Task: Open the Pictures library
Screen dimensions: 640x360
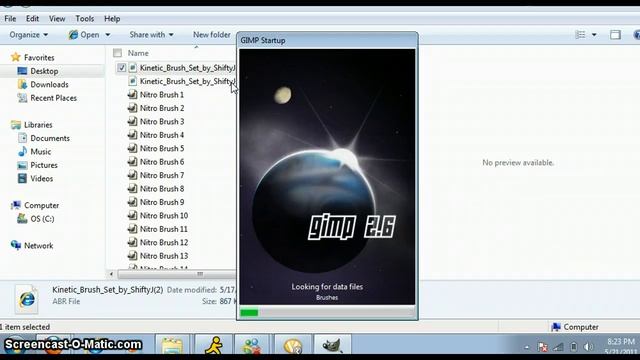Action: [x=44, y=165]
